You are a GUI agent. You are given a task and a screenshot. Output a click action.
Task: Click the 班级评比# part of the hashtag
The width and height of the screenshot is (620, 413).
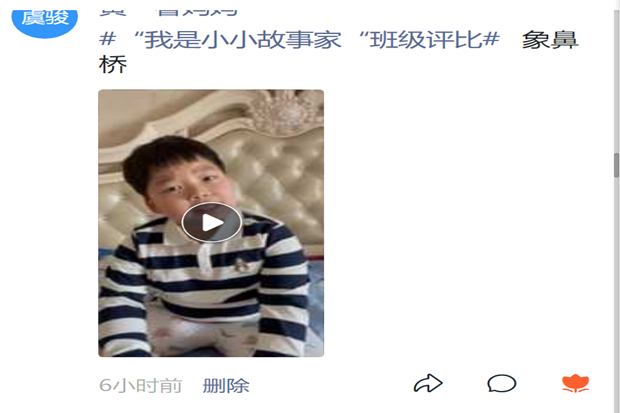point(434,40)
